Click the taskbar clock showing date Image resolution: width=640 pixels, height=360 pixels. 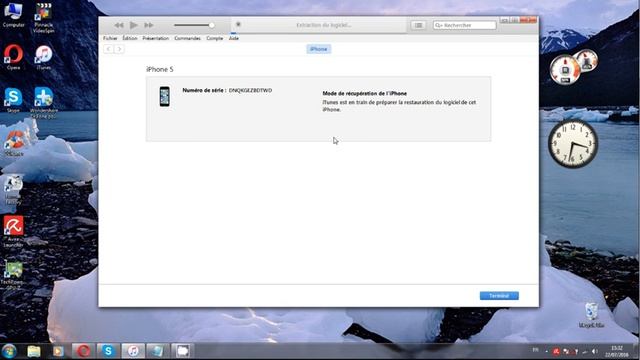[617, 351]
